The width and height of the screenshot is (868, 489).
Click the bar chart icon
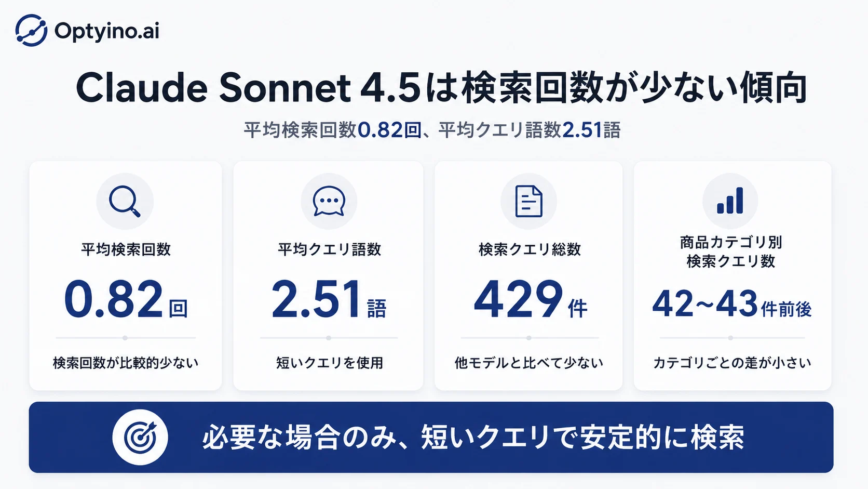(730, 201)
